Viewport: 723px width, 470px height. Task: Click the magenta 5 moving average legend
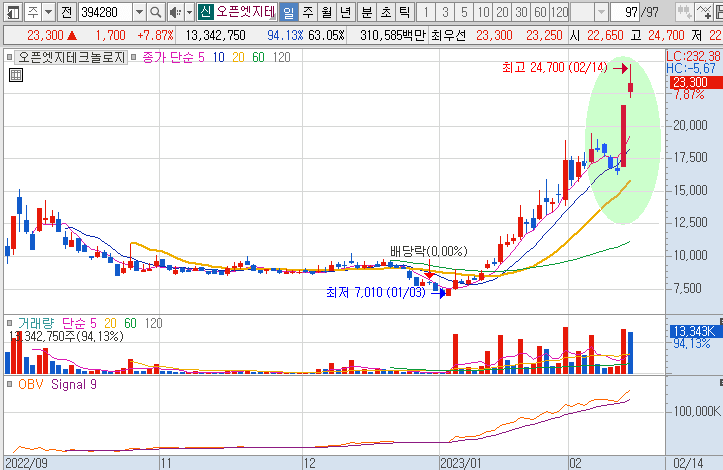click(x=201, y=57)
